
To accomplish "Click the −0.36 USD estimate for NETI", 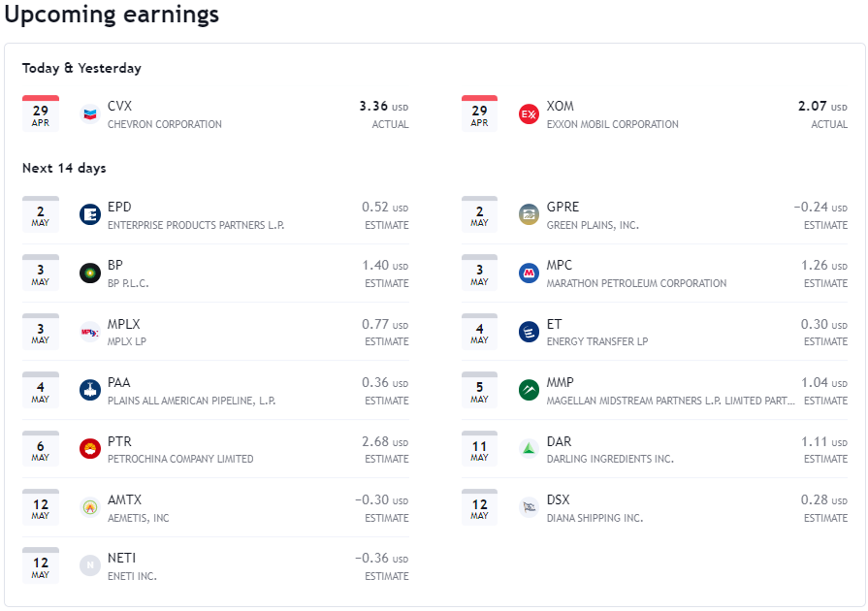I will (x=381, y=559).
